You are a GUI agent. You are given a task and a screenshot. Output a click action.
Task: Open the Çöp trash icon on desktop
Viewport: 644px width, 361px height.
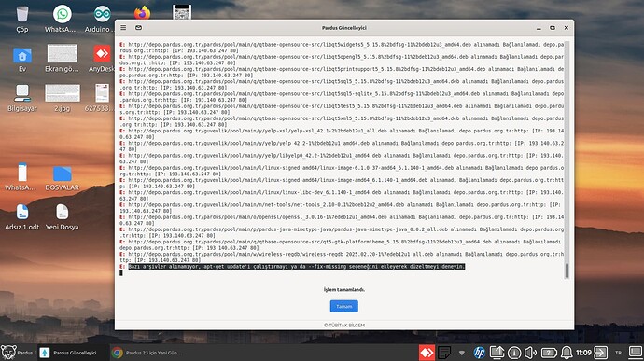click(x=22, y=19)
